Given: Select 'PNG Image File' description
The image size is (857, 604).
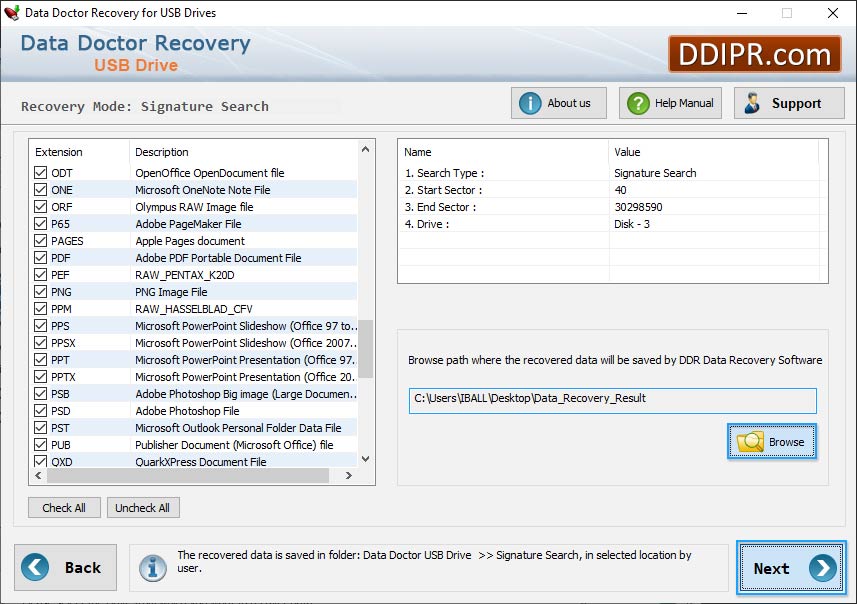Looking at the screenshot, I should (171, 292).
